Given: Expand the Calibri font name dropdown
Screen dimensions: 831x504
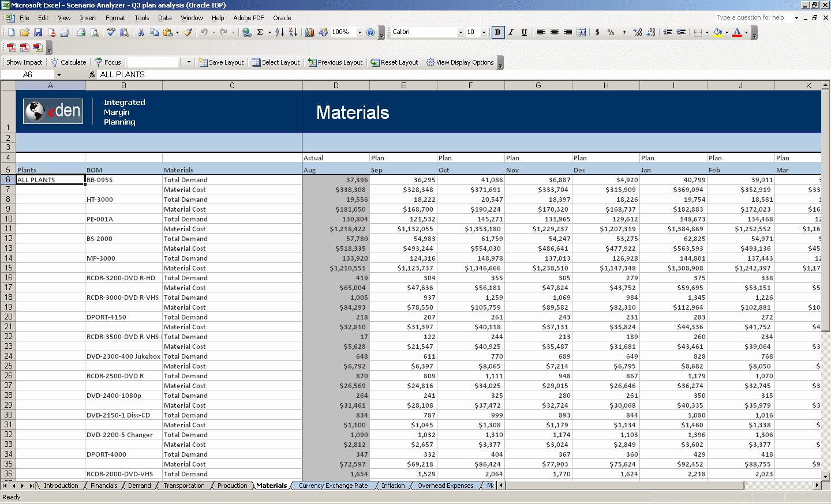Looking at the screenshot, I should click(461, 32).
